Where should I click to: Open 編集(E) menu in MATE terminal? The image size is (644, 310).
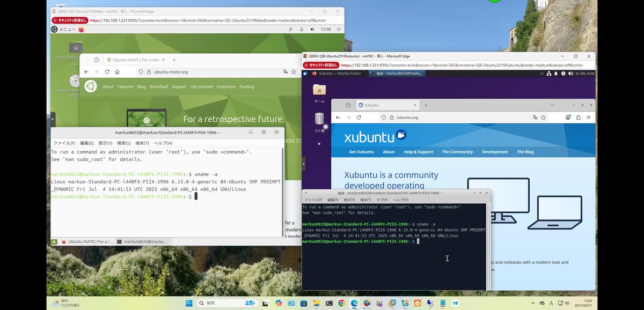click(x=87, y=143)
